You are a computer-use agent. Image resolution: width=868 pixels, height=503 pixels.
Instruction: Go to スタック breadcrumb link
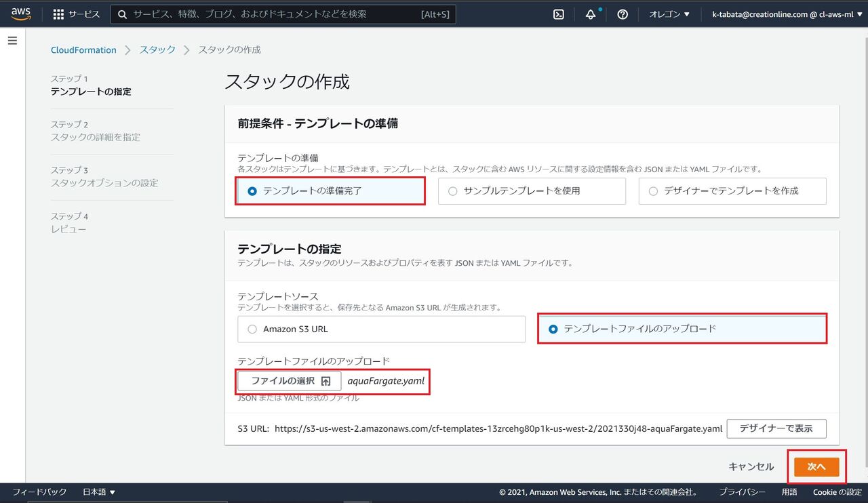(x=157, y=49)
